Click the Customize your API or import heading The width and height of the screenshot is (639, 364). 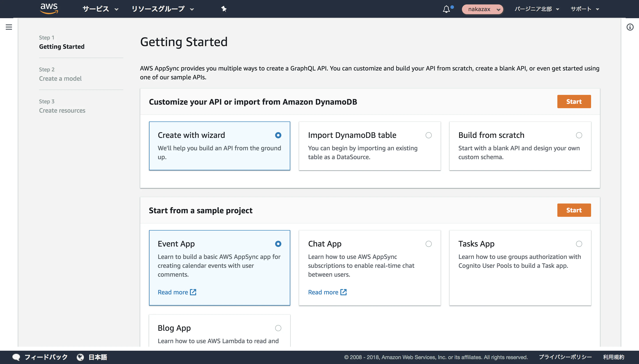click(x=253, y=102)
